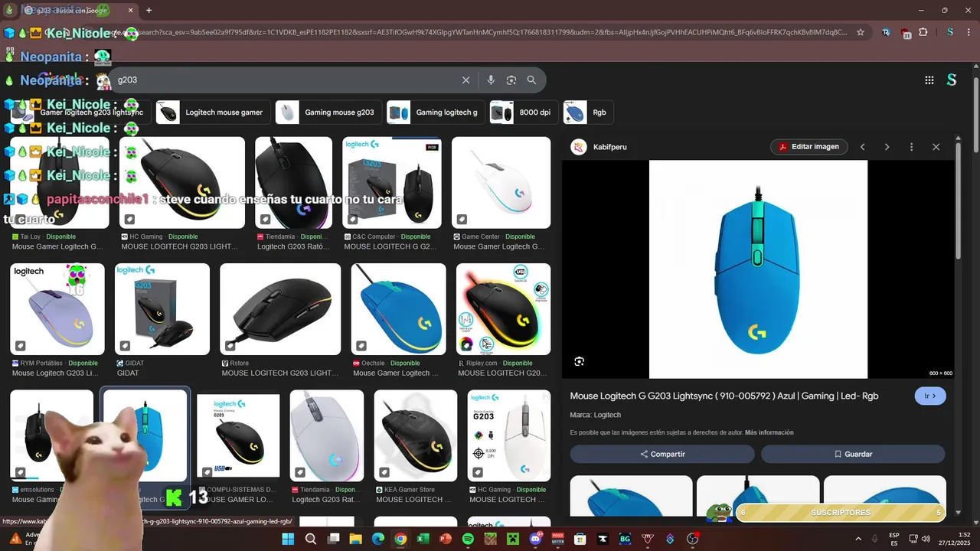Start voice search with microphone icon
Image resolution: width=980 pixels, height=551 pixels.
491,80
